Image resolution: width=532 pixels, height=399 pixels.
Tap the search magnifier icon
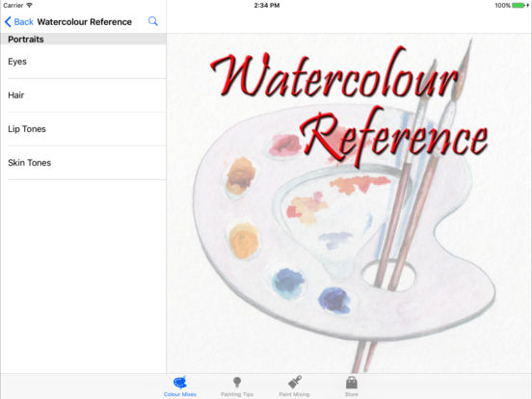point(153,21)
